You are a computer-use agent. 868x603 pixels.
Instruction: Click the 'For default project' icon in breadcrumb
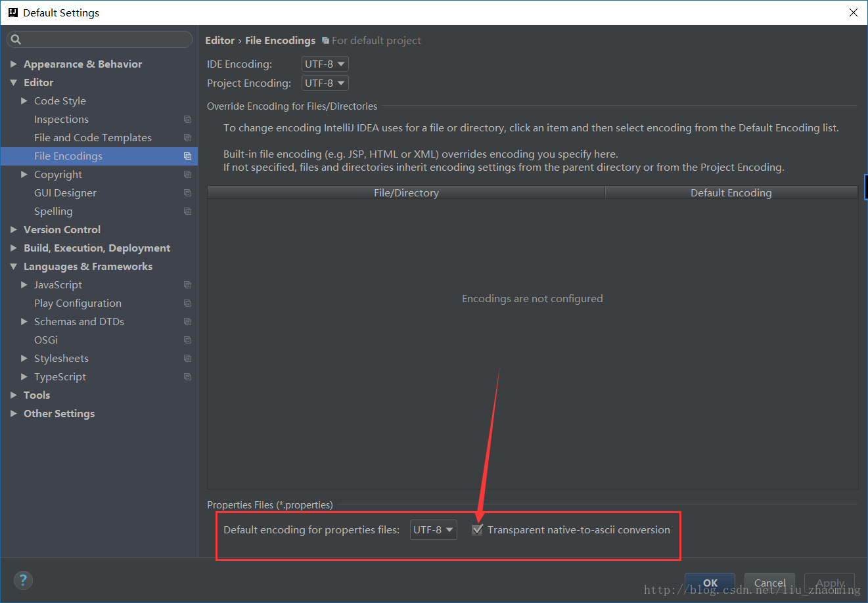tap(325, 41)
